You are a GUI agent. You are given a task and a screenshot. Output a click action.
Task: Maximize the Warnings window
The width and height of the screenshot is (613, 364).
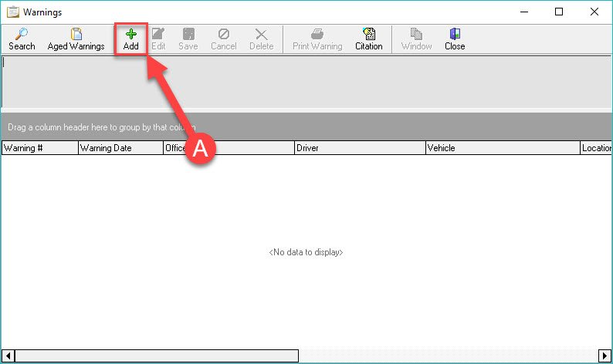tap(558, 12)
